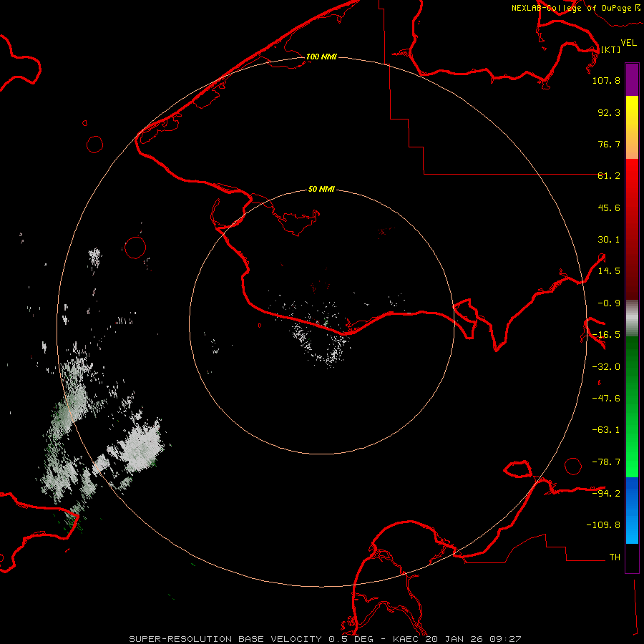The height and width of the screenshot is (644, 644).
Task: Click the green segment of velocity color bar
Action: tap(632, 406)
